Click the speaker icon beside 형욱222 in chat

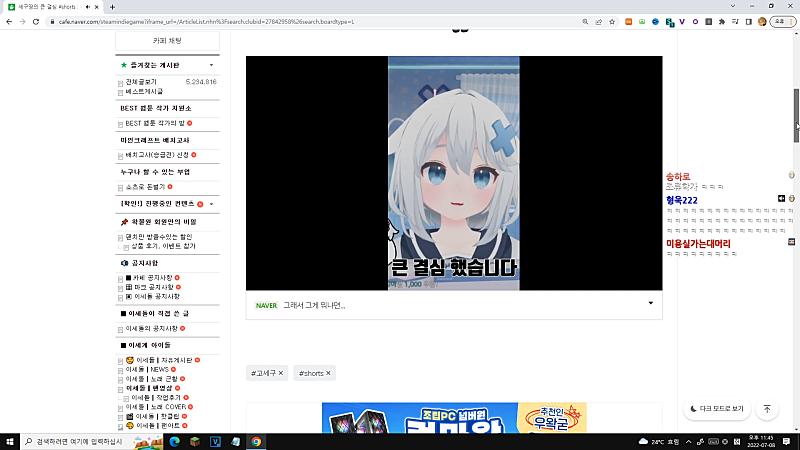[x=781, y=198]
